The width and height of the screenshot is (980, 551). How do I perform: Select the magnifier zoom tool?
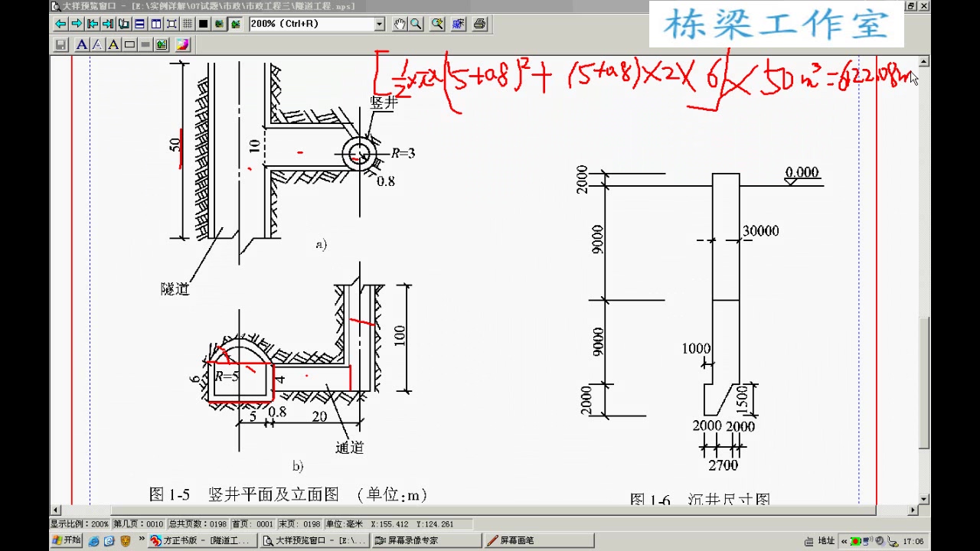[416, 24]
